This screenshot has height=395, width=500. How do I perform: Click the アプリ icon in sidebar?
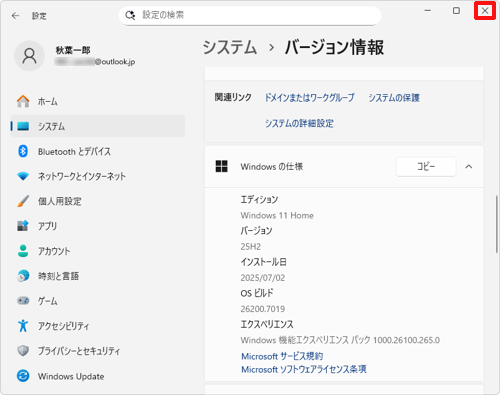pos(23,226)
